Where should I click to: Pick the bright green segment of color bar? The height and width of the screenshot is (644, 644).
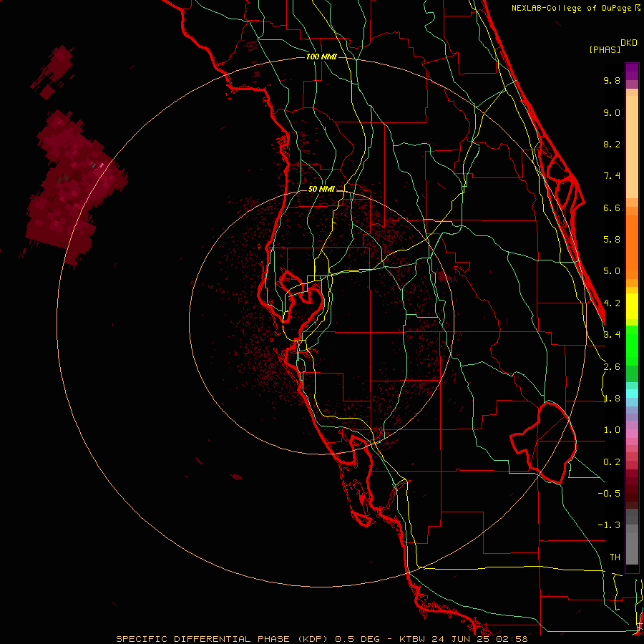632,345
